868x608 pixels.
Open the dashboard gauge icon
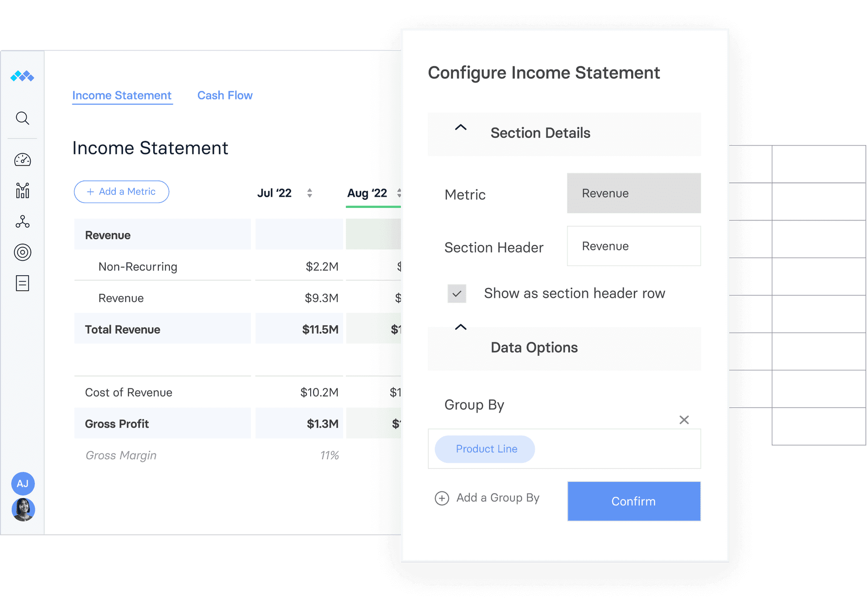[22, 160]
